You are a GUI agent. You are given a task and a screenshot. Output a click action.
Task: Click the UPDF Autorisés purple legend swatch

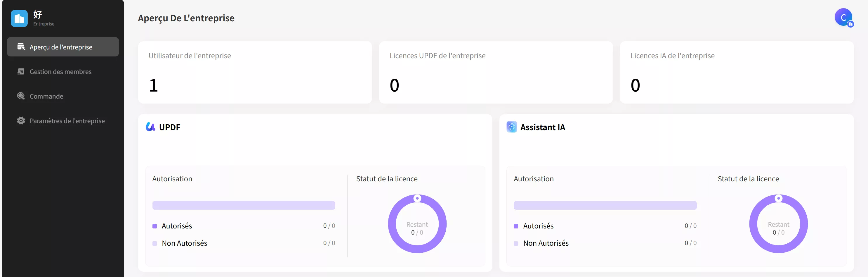pos(155,226)
